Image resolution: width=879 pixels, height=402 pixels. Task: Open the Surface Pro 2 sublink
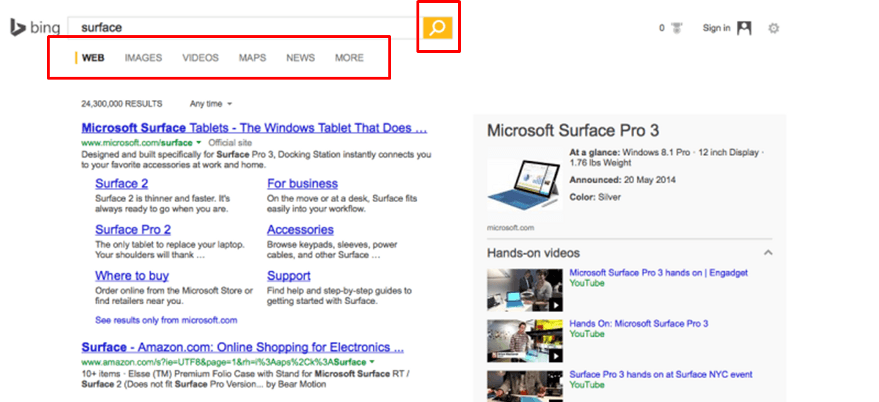(133, 230)
